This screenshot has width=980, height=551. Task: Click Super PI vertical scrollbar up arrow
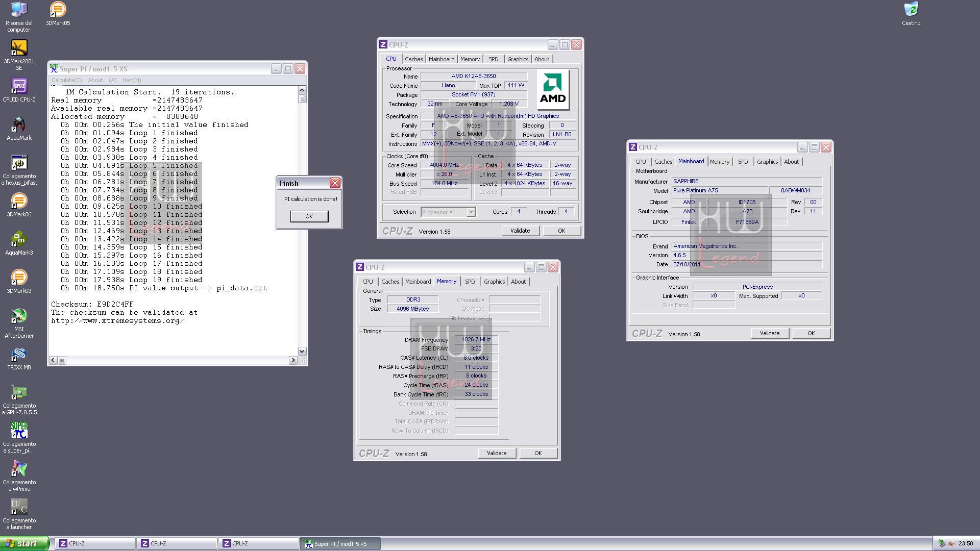coord(302,90)
